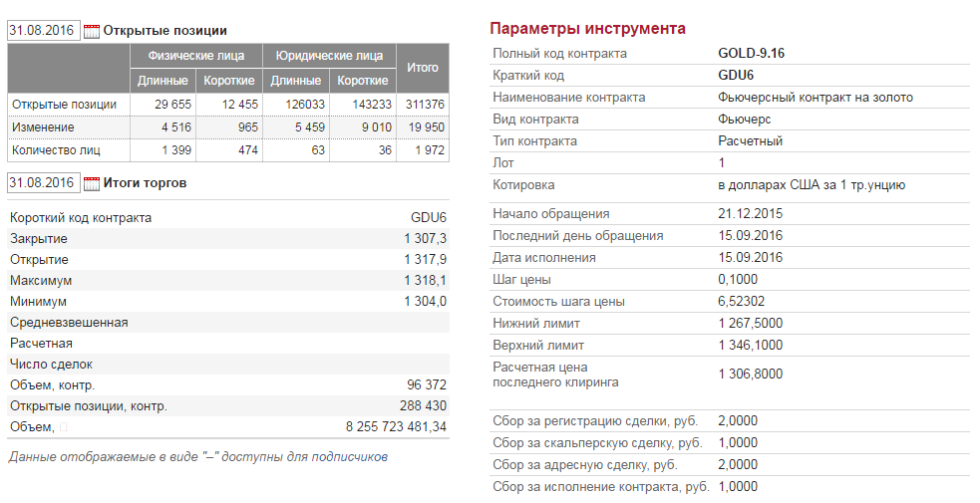
Task: Click the GDU6 value in Итоги торгов
Action: pos(429,218)
